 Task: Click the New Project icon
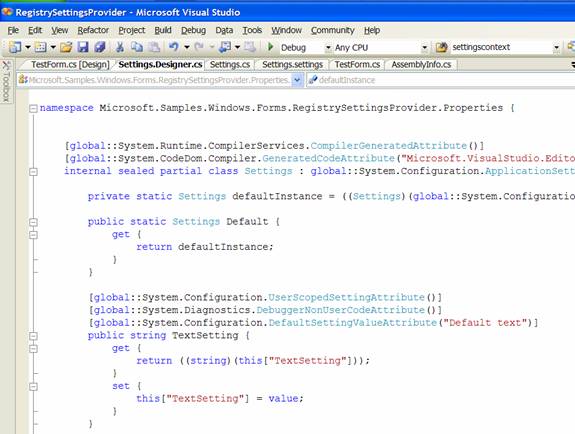(15, 47)
